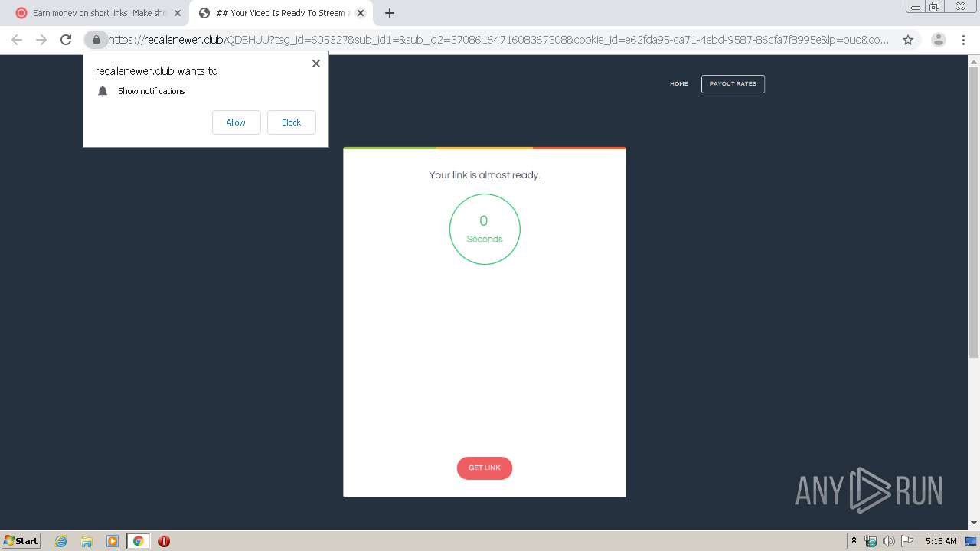Go forward to the next page
The height and width of the screenshot is (551, 980).
41,40
